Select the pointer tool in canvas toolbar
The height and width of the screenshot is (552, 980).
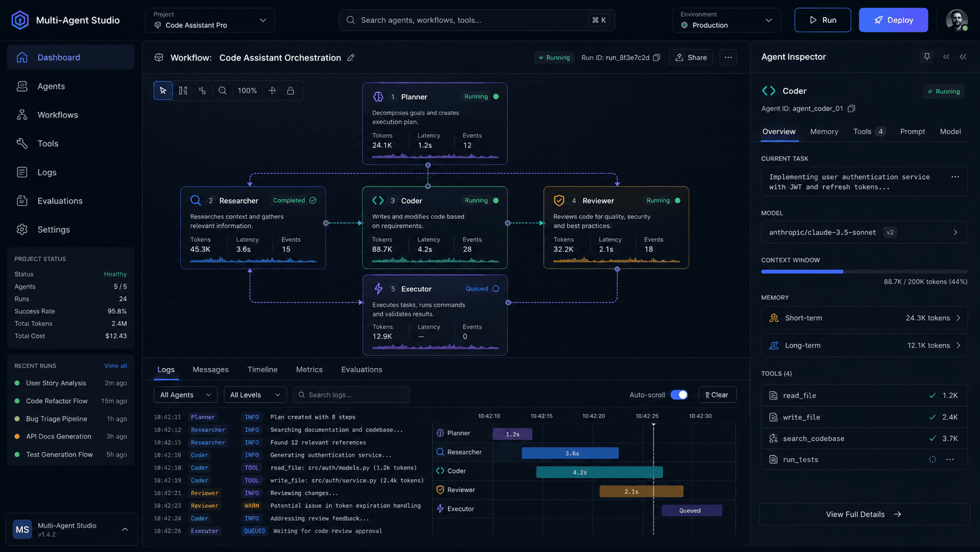coord(163,90)
